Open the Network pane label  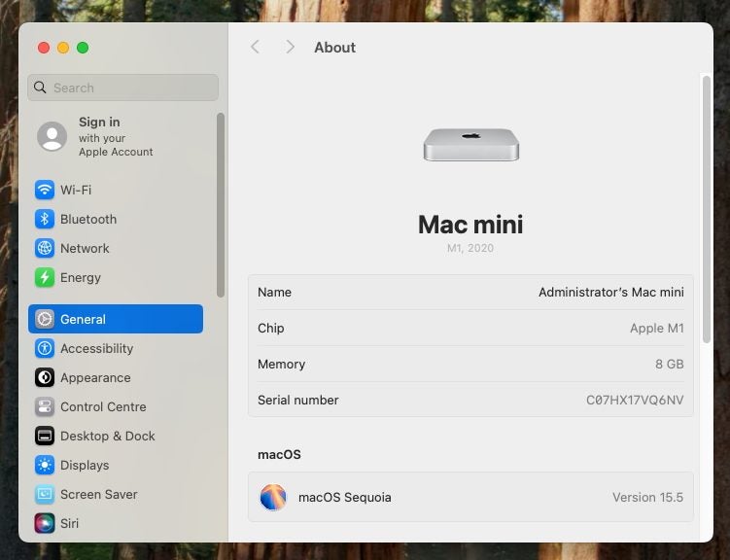coord(85,248)
